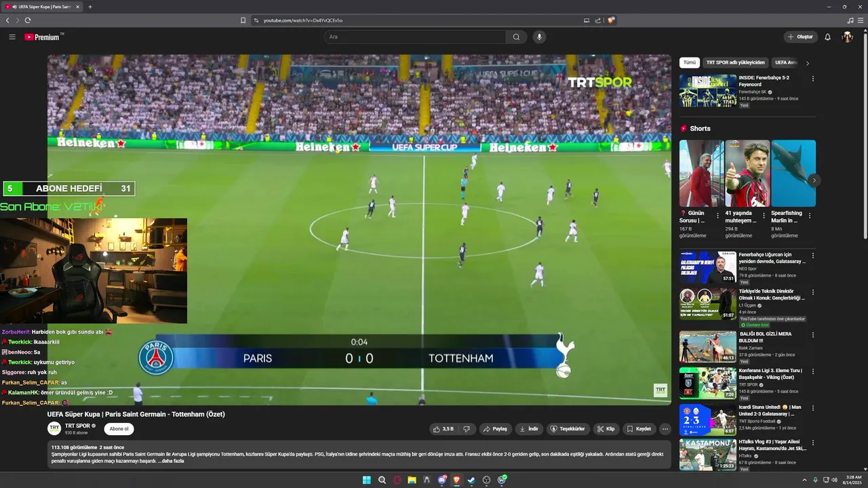
Task: Open options for Fenerbahçe Uğurcan video
Action: tap(813, 256)
